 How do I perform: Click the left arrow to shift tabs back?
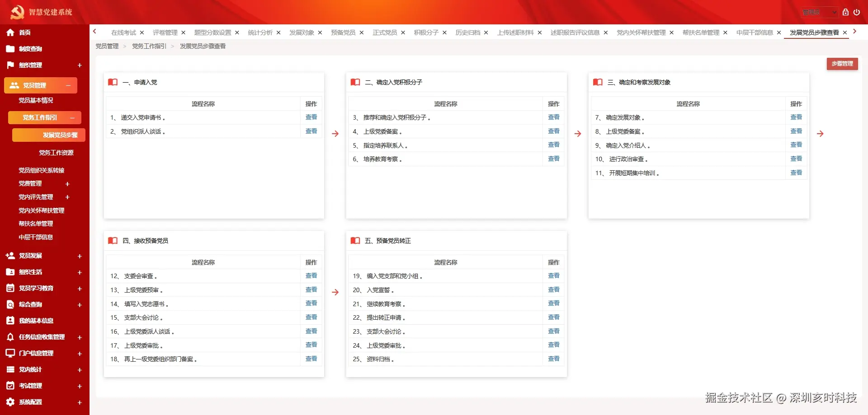point(95,32)
